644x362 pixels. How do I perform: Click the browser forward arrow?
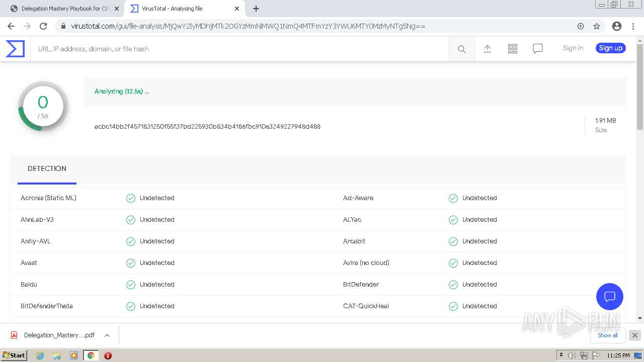pos(27,26)
